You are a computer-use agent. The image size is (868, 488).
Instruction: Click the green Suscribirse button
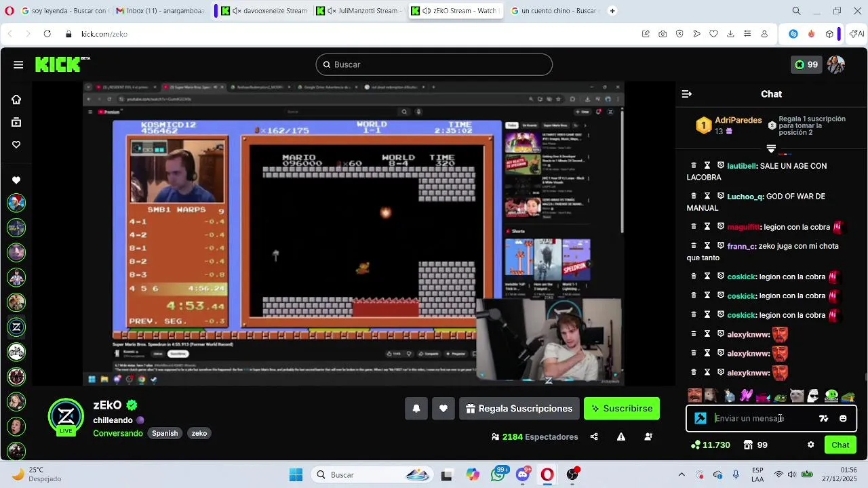coord(622,409)
